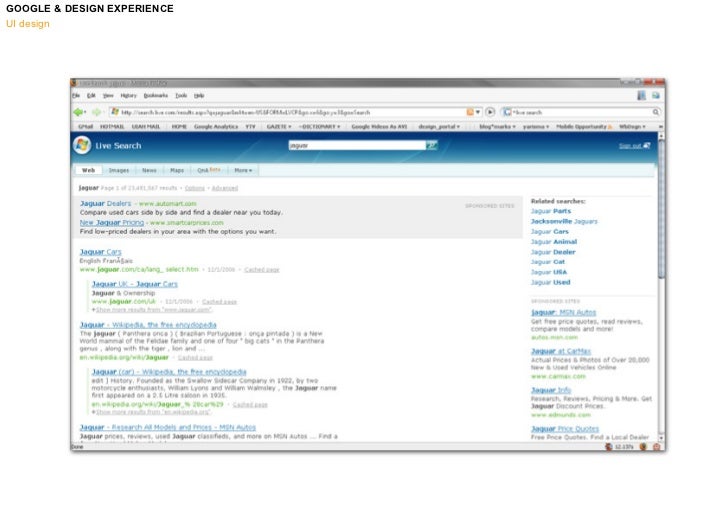The height and width of the screenshot is (515, 728).
Task: Click the bookmarks icon on menu row's right side
Action: (642, 95)
